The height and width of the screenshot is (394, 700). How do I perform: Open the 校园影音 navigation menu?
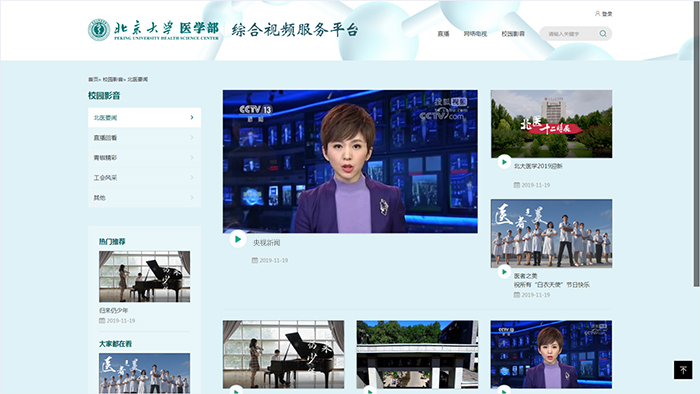[x=513, y=34]
